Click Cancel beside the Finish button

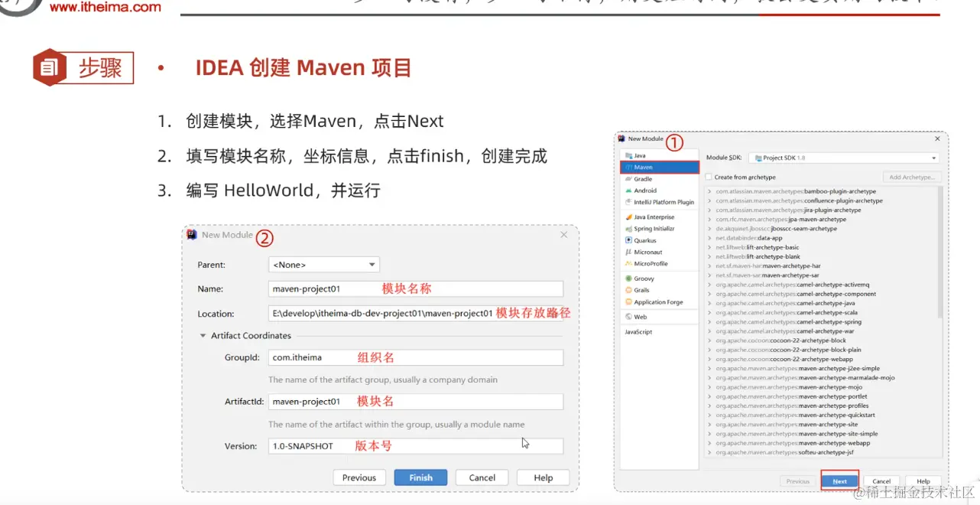[x=482, y=477]
